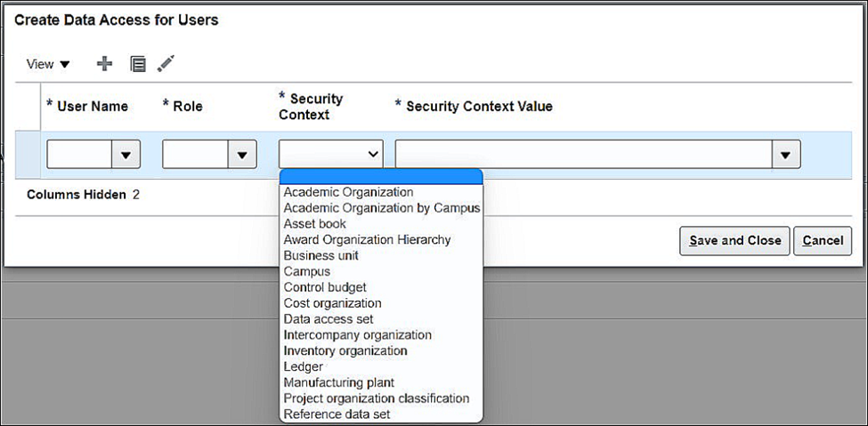The image size is (868, 426).
Task: Click the User Name input field
Action: [x=79, y=154]
